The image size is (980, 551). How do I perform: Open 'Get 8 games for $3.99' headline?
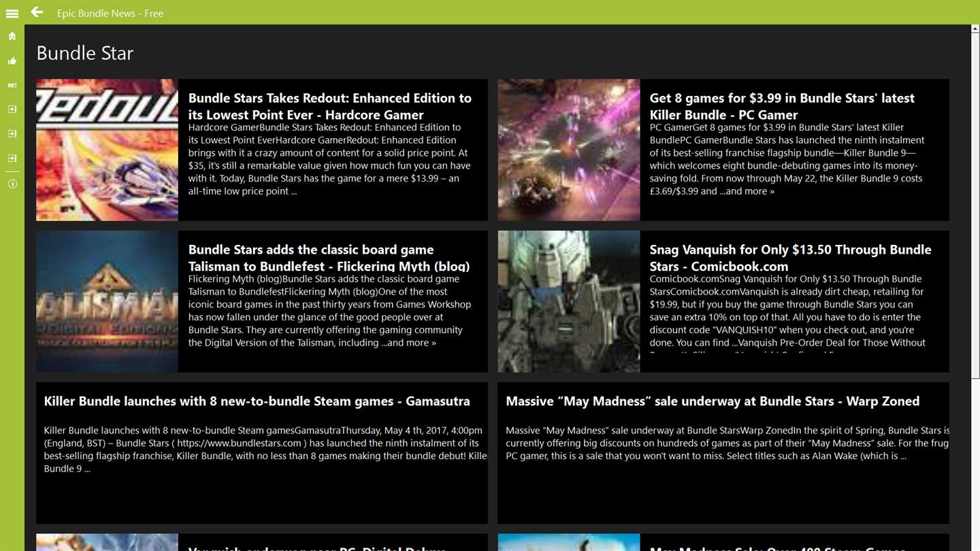tap(782, 106)
